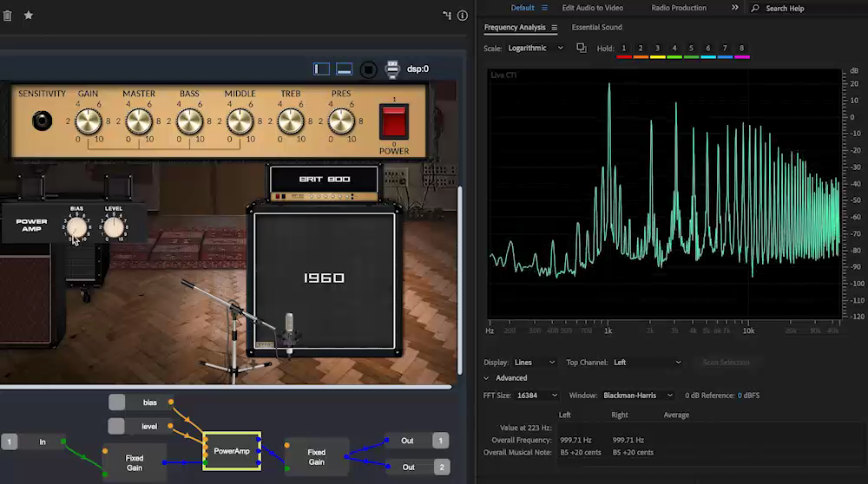The image size is (868, 484).
Task: Open the Scale Logarithmic dropdown
Action: 536,48
